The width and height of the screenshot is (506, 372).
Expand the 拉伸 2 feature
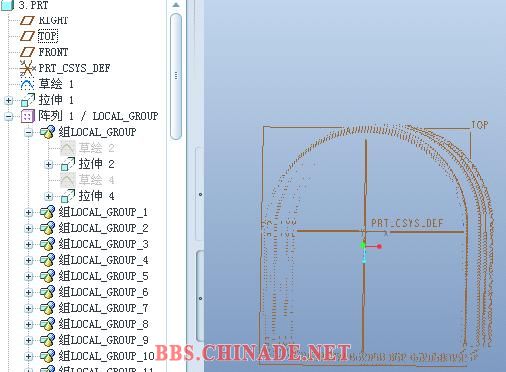point(49,164)
